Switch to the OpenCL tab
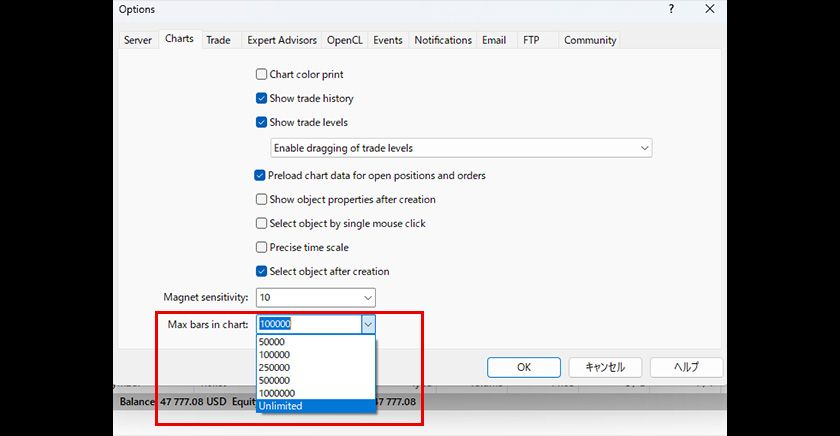 (346, 40)
